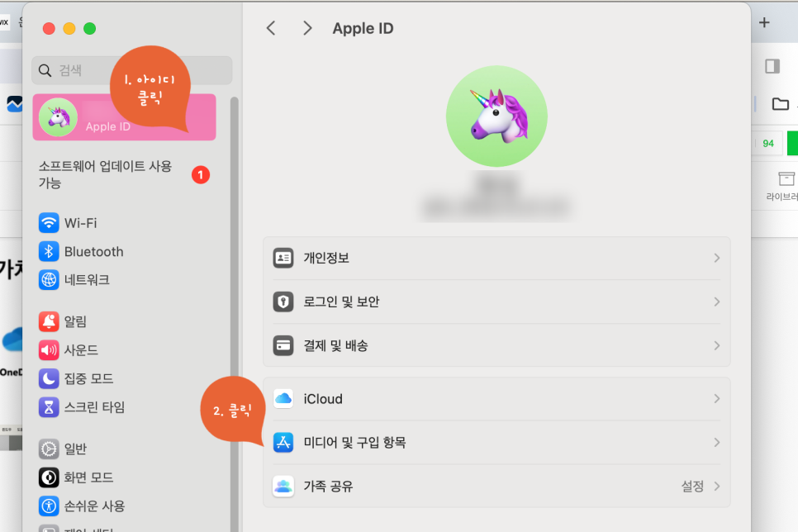Go back with the left arrow
The height and width of the screenshot is (532, 798).
(271, 28)
